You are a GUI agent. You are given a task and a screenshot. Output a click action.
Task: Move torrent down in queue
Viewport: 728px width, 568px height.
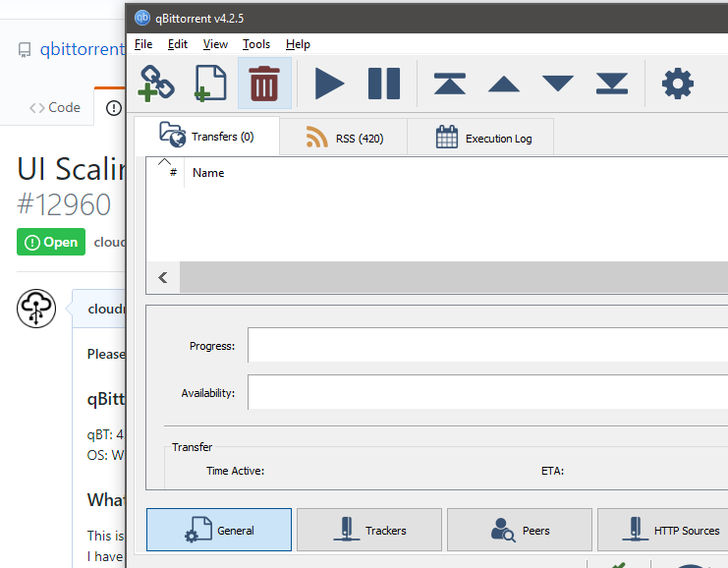(x=558, y=84)
